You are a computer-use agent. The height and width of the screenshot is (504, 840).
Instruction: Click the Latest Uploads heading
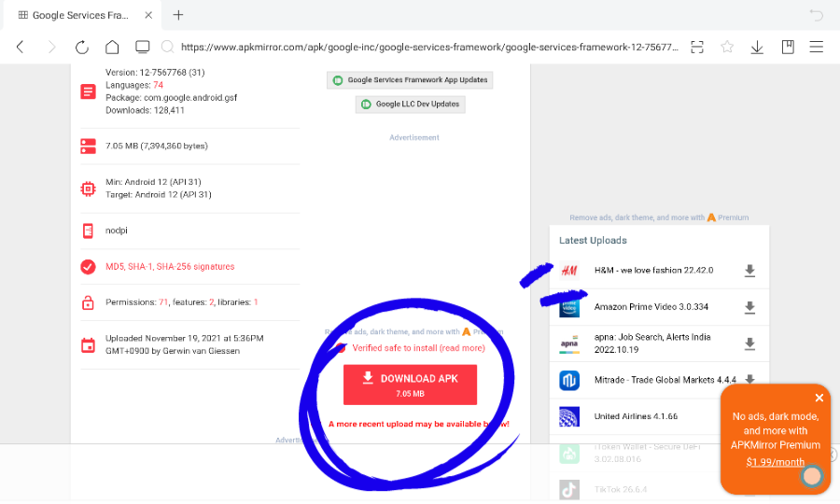point(593,241)
